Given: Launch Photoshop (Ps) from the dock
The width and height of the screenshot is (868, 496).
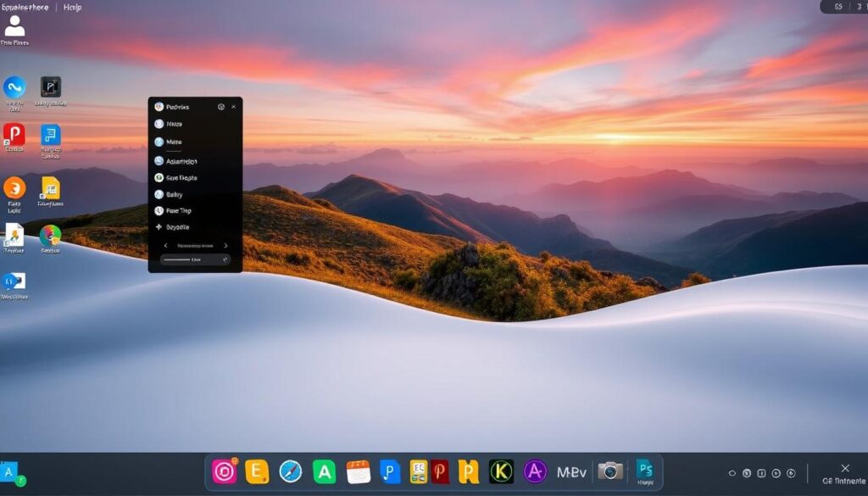Looking at the screenshot, I should point(645,471).
